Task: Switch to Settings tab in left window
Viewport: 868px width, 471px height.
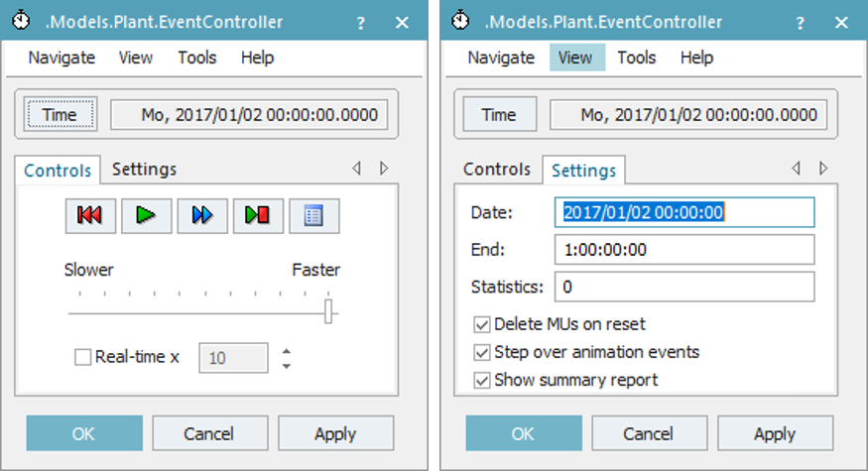Action: tap(145, 169)
